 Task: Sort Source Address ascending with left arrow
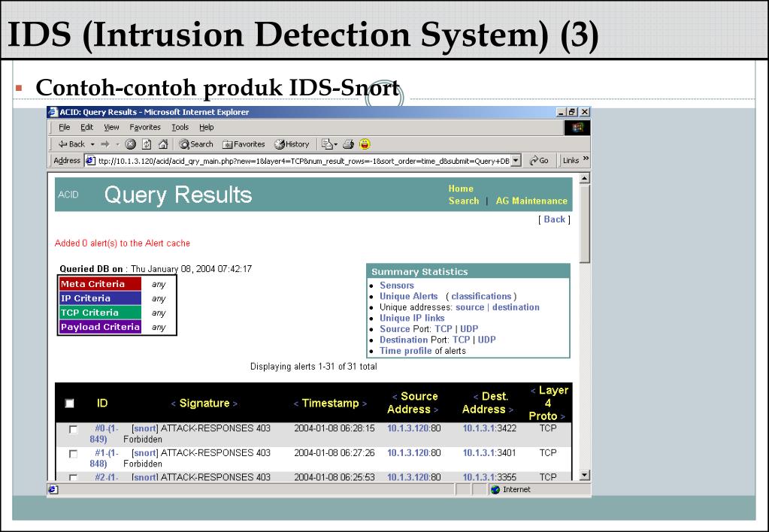coord(395,397)
